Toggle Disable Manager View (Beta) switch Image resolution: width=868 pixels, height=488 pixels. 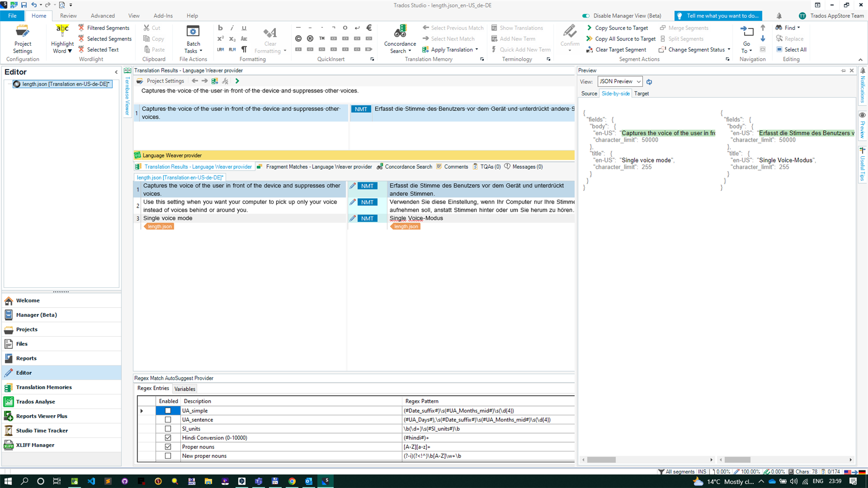586,16
